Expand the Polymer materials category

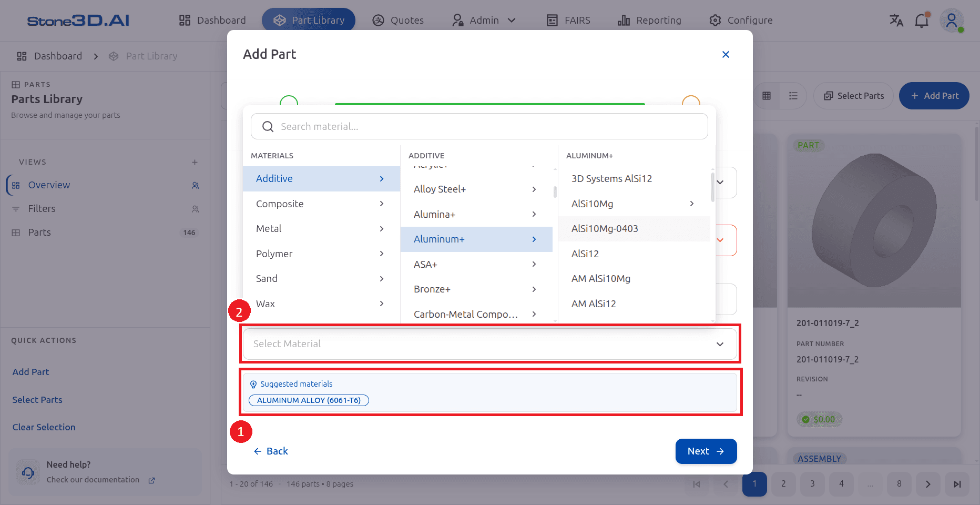coord(321,254)
